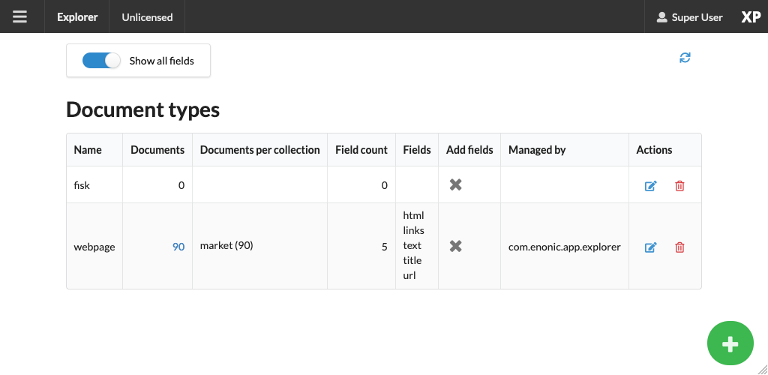Click the market (90) collection cell
This screenshot has width=768, height=375.
(260, 246)
